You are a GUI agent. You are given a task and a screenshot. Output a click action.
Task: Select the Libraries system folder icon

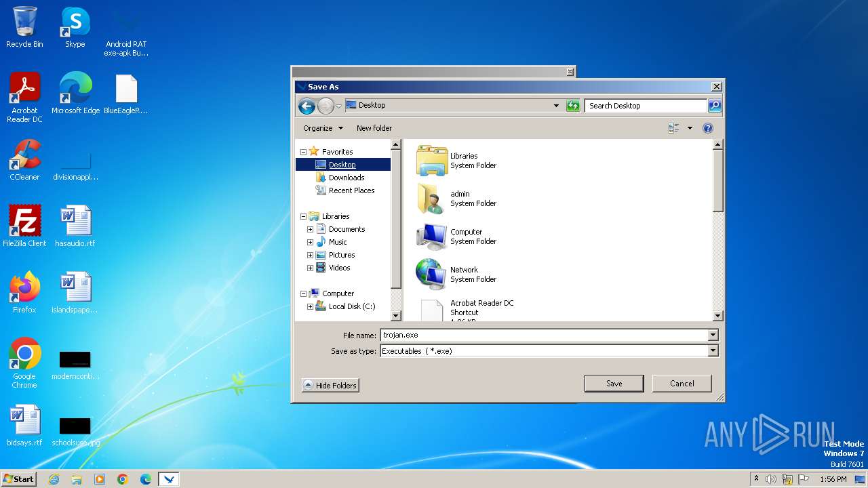coord(432,161)
